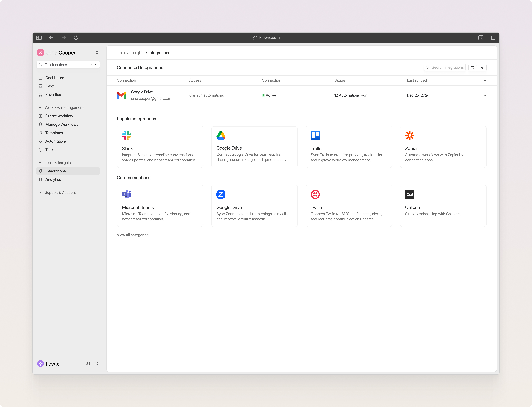Click the settings gear next to flowix
The height and width of the screenshot is (407, 532).
pyautogui.click(x=88, y=363)
